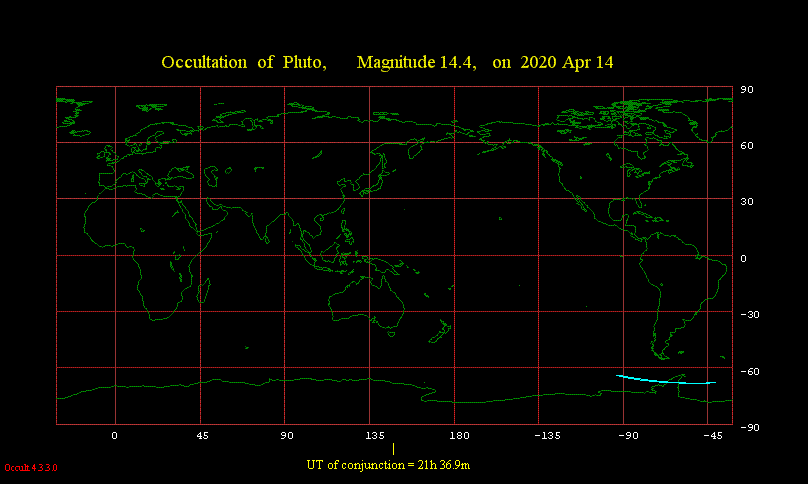The width and height of the screenshot is (808, 484).
Task: Click longitude label '45'
Action: click(203, 436)
